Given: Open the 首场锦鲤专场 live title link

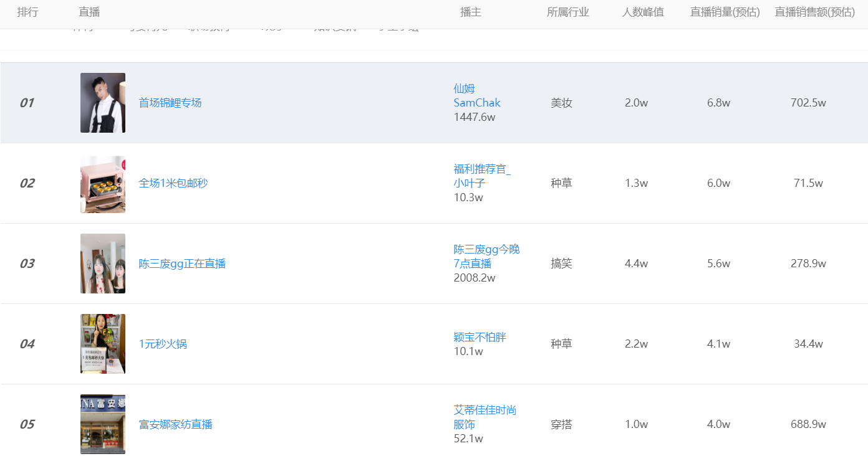Looking at the screenshot, I should coord(170,103).
